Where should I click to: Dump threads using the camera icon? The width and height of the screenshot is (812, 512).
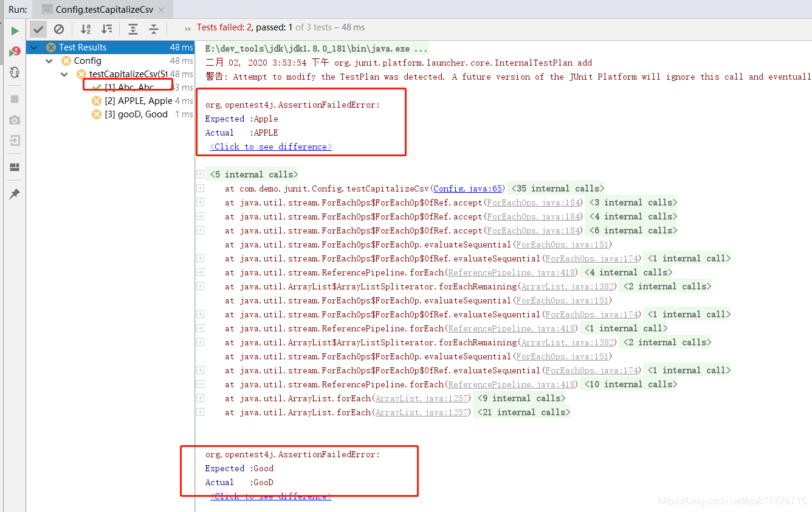(15, 120)
